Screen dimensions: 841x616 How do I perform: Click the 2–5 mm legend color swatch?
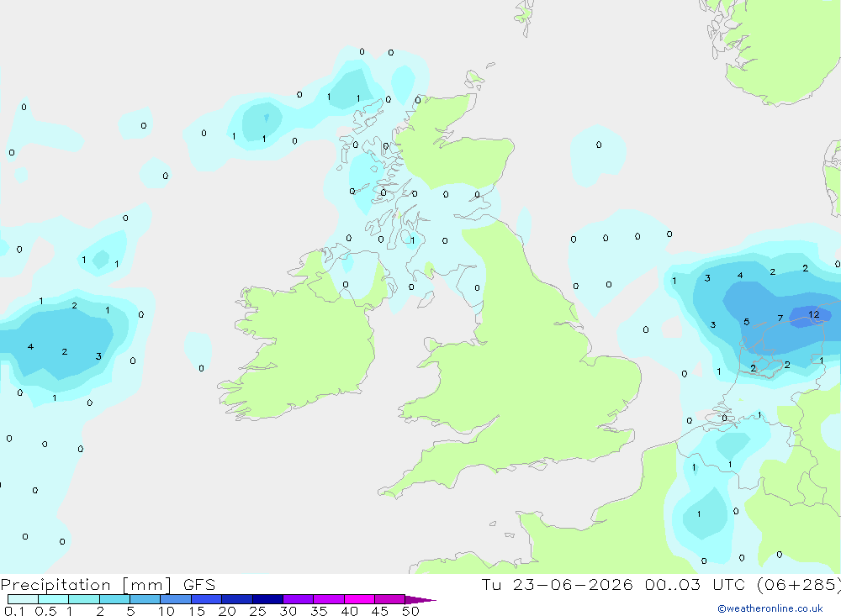click(114, 599)
